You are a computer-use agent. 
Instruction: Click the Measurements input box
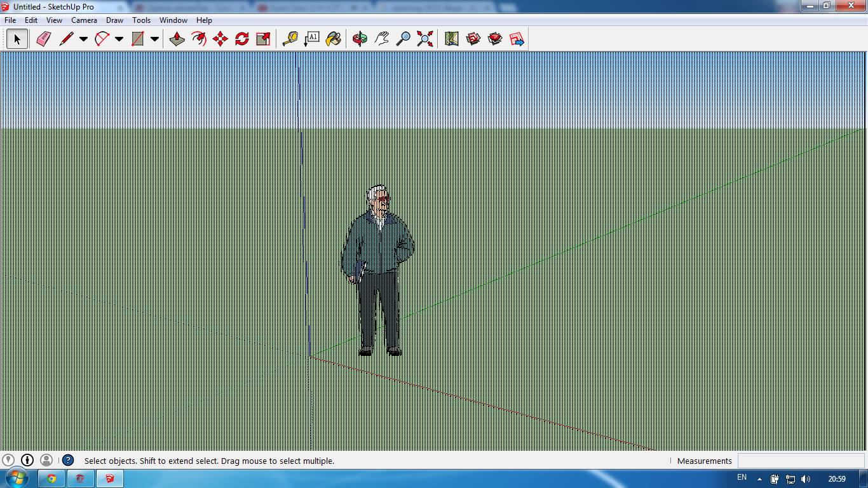(x=801, y=461)
